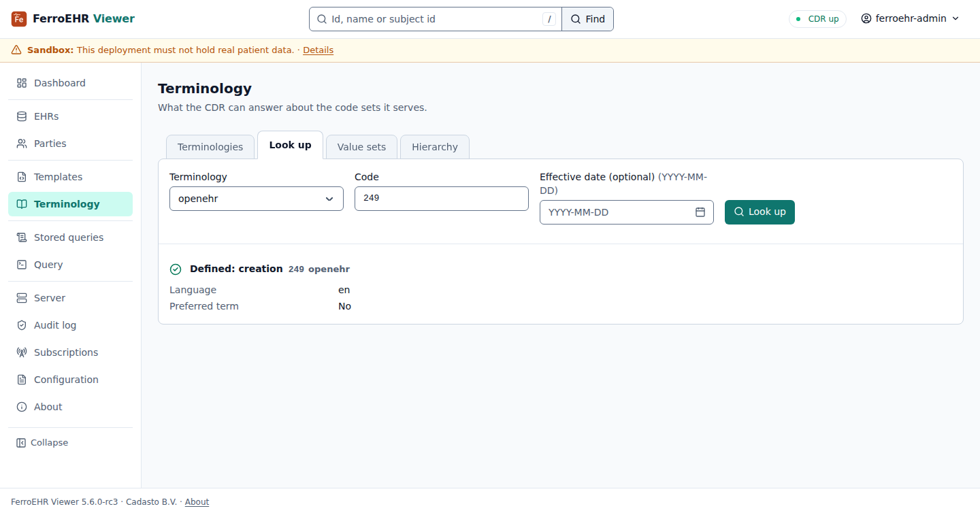Click the CDR up status badge
Viewport: 980px width, 515px height.
(x=817, y=19)
